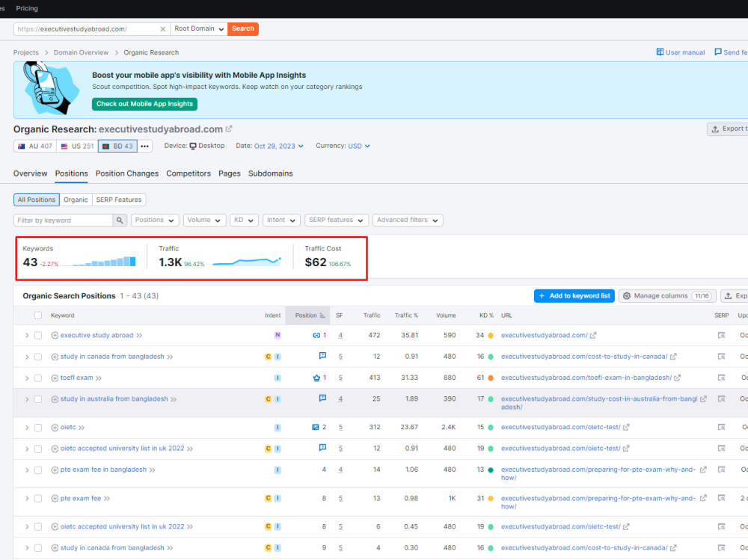Click the Filter by keyword input
The height and width of the screenshot is (560, 748).
[x=64, y=221]
